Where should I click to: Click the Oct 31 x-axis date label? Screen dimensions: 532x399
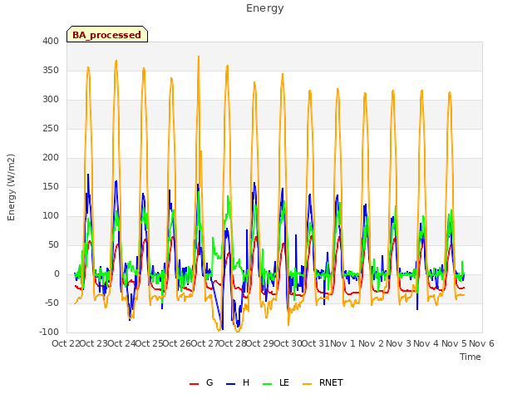point(316,343)
